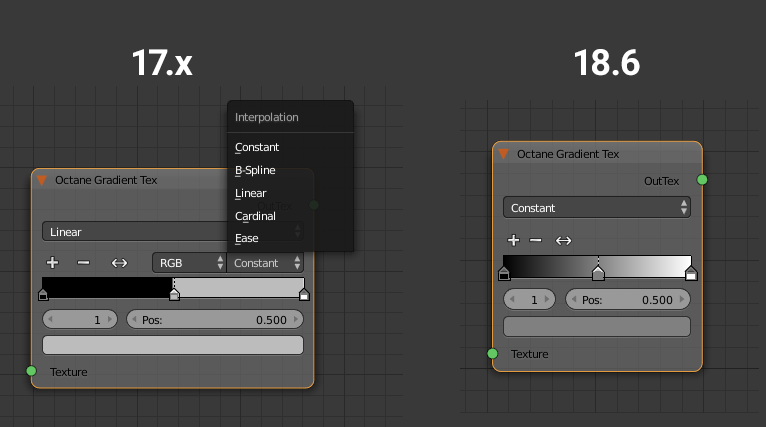Image resolution: width=766 pixels, height=427 pixels.
Task: Click the Pos 0.500 field in the 18.6 node
Action: click(628, 299)
